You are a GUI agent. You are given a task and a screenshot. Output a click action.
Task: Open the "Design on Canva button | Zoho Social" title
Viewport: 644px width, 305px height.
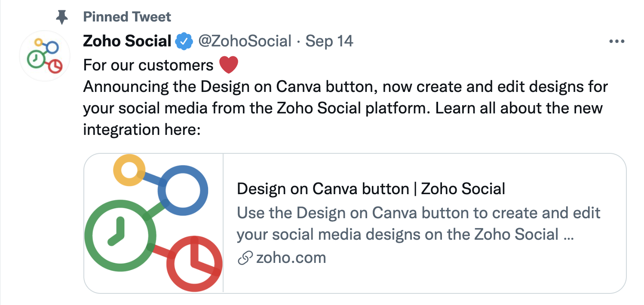point(371,189)
